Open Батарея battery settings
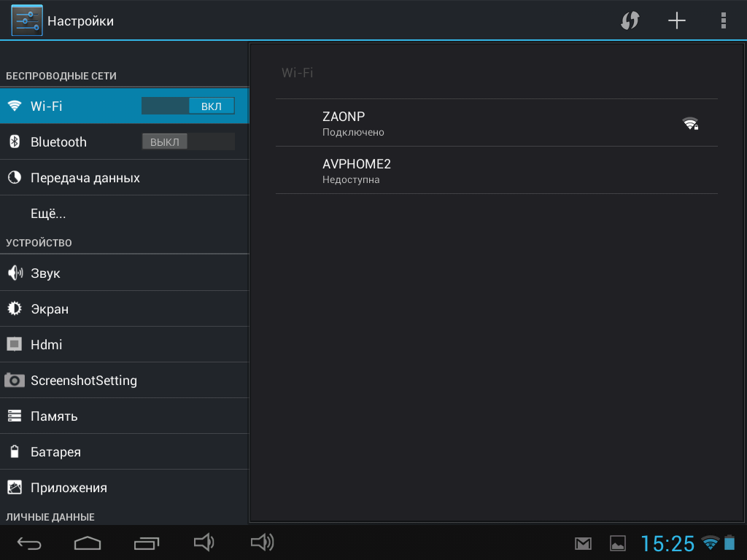747x560 pixels. (124, 451)
